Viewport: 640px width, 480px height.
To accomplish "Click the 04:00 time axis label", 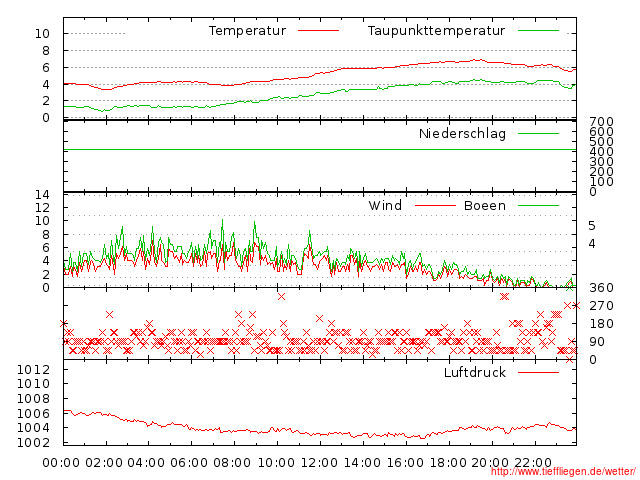I will (146, 463).
